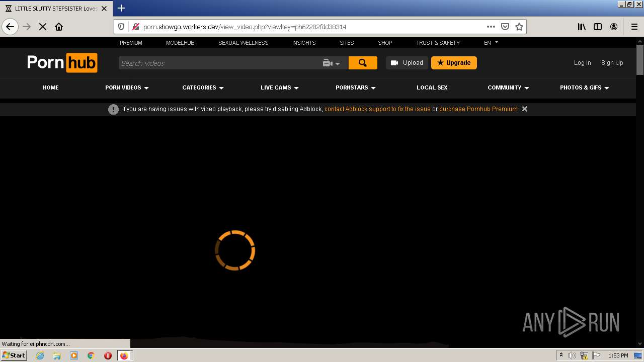The height and width of the screenshot is (362, 644).
Task: Open the tracking protection shield icon
Action: [x=121, y=27]
